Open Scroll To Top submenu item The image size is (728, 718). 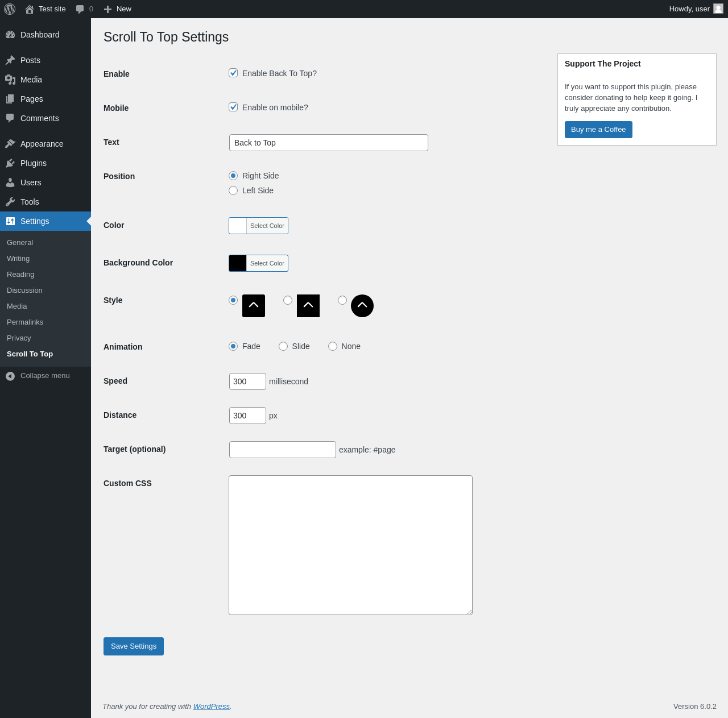pos(30,354)
